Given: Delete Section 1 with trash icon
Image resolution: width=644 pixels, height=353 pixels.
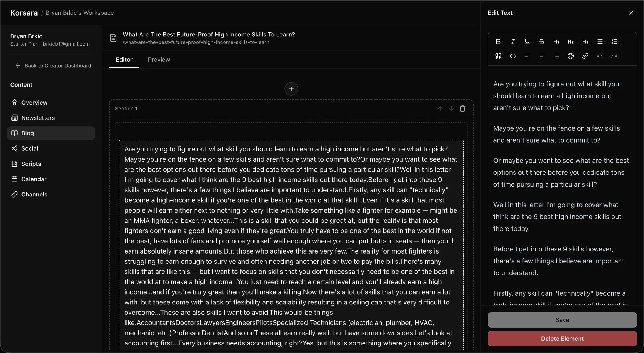Looking at the screenshot, I should tap(462, 108).
